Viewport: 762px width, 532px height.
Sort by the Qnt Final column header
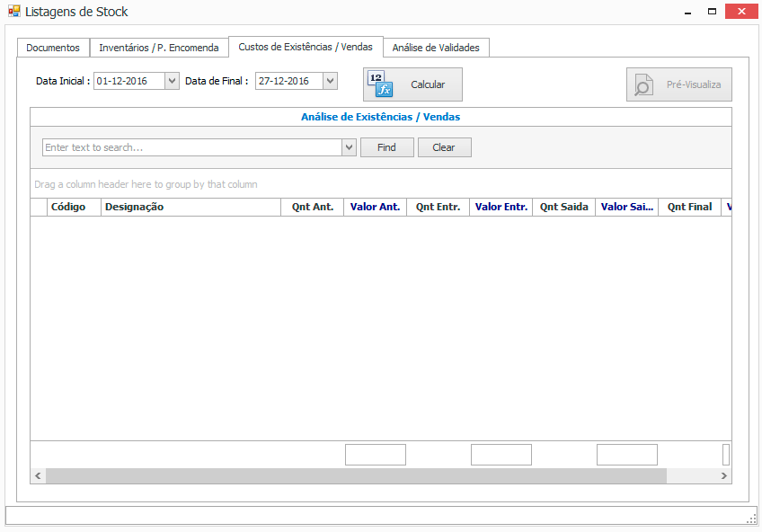click(x=689, y=207)
